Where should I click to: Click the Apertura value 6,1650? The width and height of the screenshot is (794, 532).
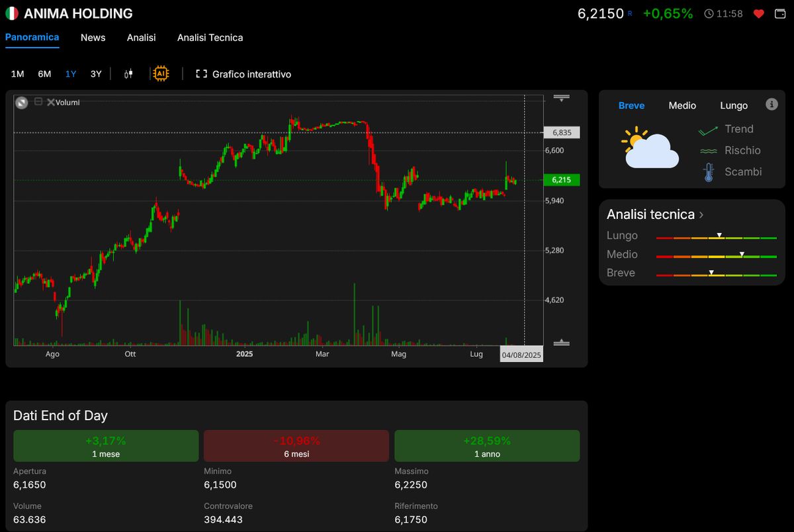coord(30,485)
